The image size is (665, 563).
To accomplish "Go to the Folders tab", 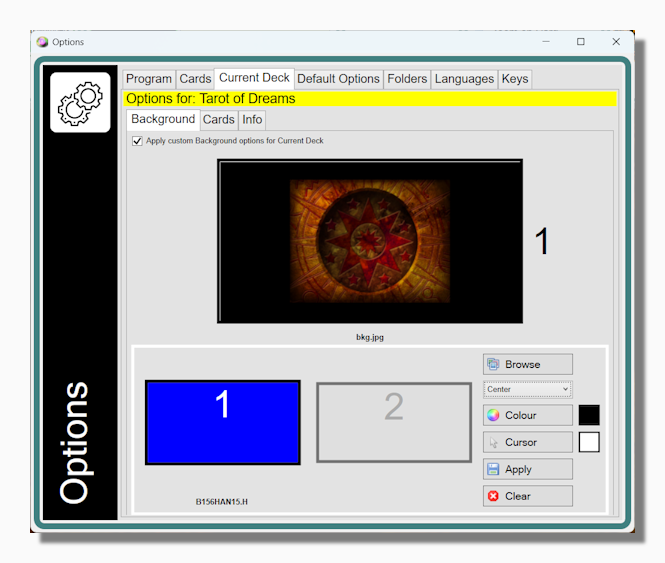I will point(407,79).
